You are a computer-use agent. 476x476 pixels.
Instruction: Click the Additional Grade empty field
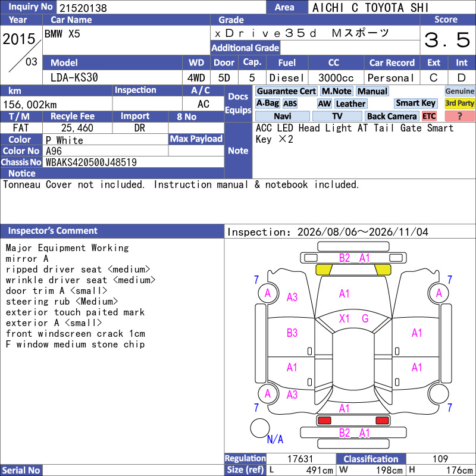pos(350,48)
